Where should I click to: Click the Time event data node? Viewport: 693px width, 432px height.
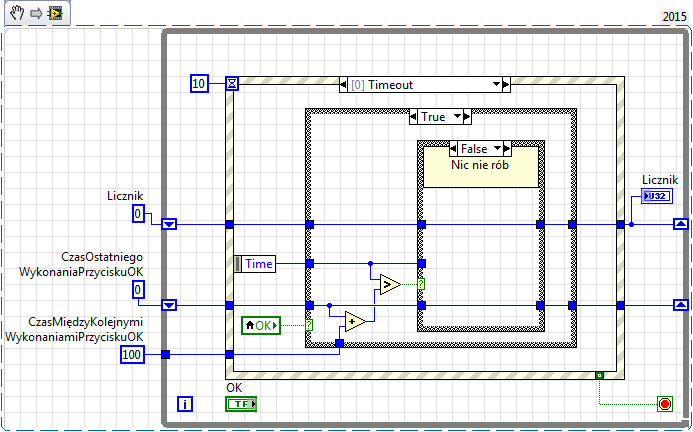point(255,264)
